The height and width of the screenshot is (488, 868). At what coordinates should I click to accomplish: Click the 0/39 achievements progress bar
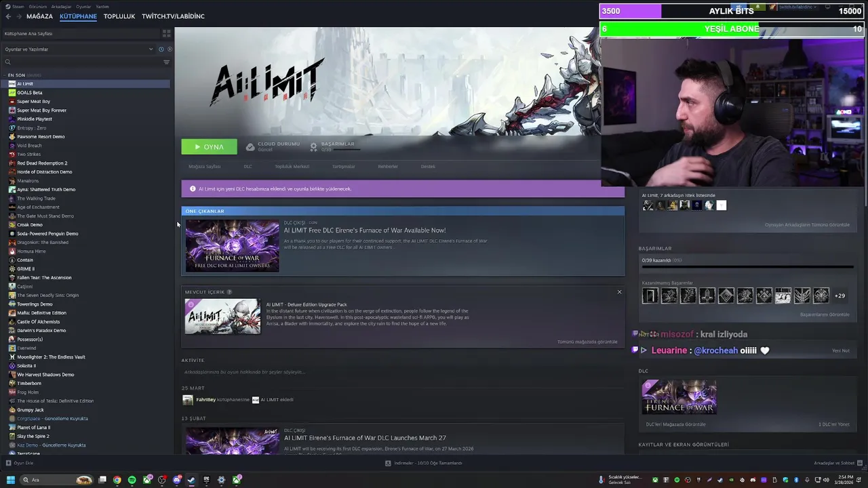pos(747,266)
